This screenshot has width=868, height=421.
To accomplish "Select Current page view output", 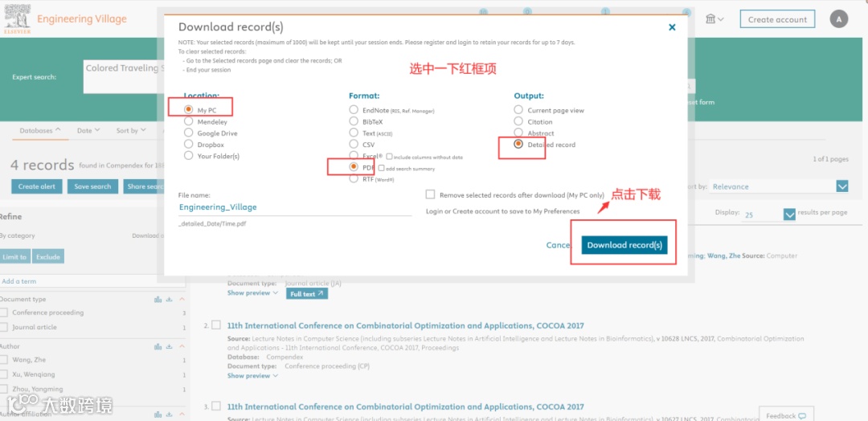I will coord(518,109).
